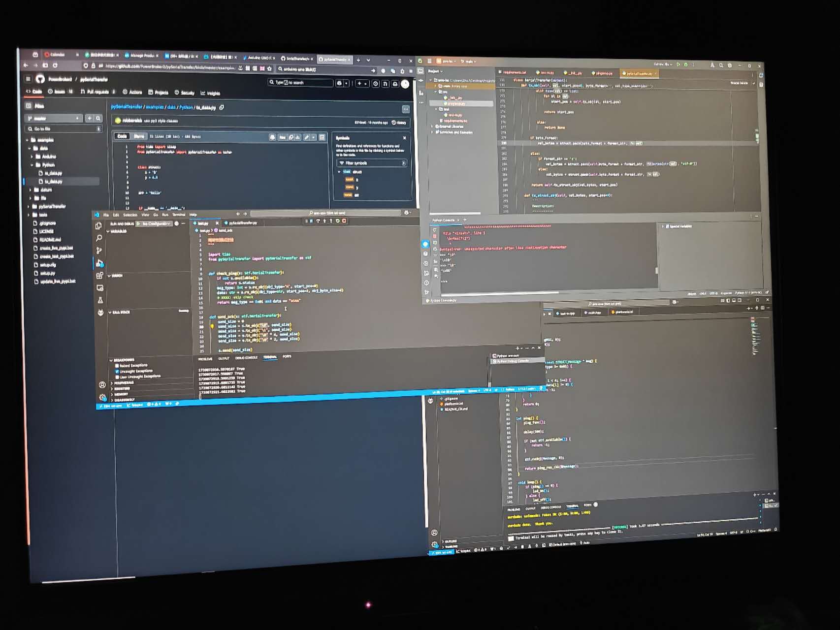Open pySerialTransfer.py editor tab in VS Code

tap(242, 223)
